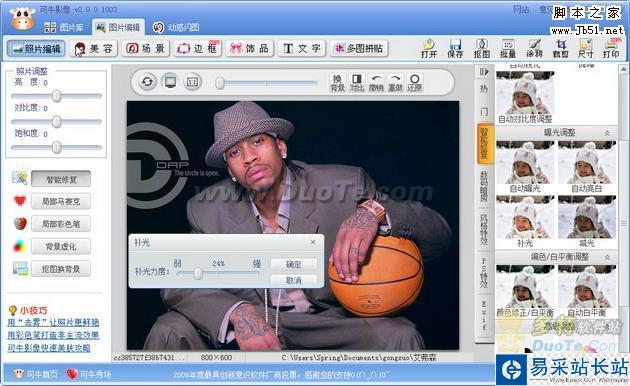The height and width of the screenshot is (386, 630).
Task: Close the 补光 dialog
Action: (x=313, y=242)
